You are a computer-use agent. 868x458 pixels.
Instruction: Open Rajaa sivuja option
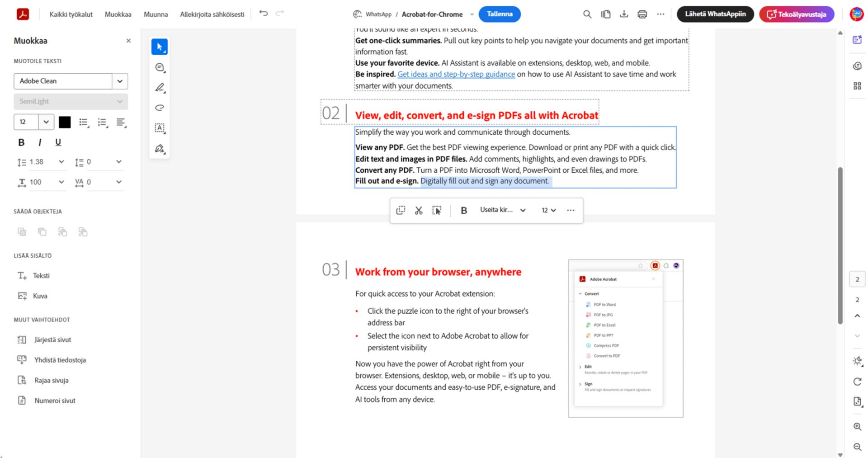point(42,381)
